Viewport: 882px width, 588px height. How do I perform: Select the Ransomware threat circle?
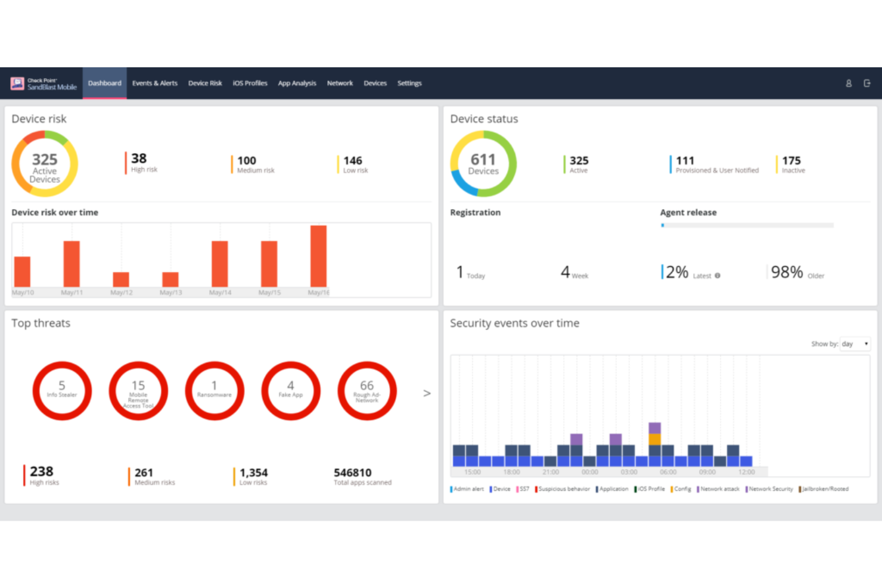(215, 391)
